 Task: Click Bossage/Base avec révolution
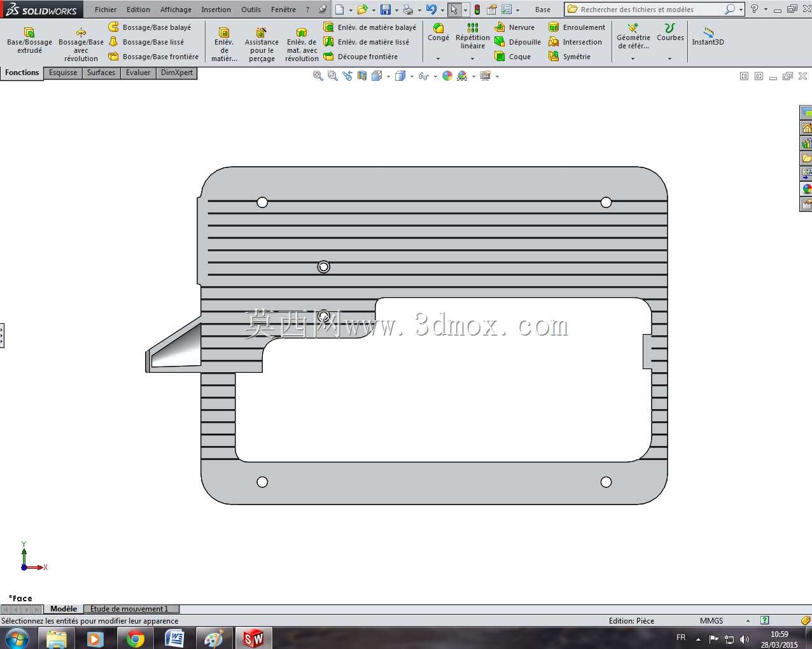point(81,45)
